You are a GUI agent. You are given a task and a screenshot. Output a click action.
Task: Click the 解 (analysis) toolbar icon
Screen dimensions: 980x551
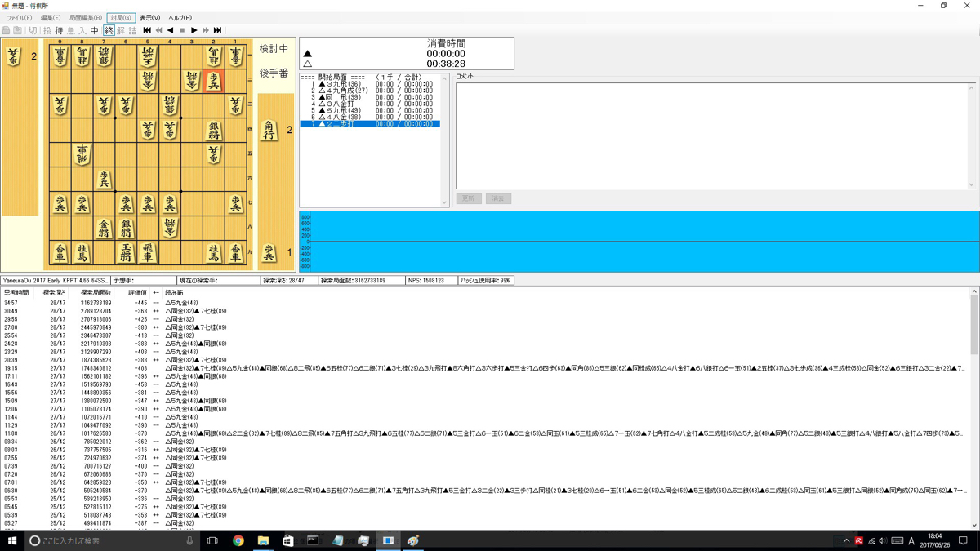pyautogui.click(x=121, y=30)
